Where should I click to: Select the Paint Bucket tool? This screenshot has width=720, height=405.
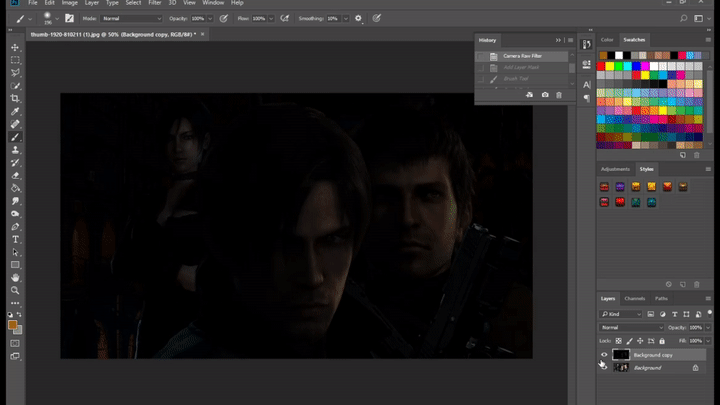point(15,188)
